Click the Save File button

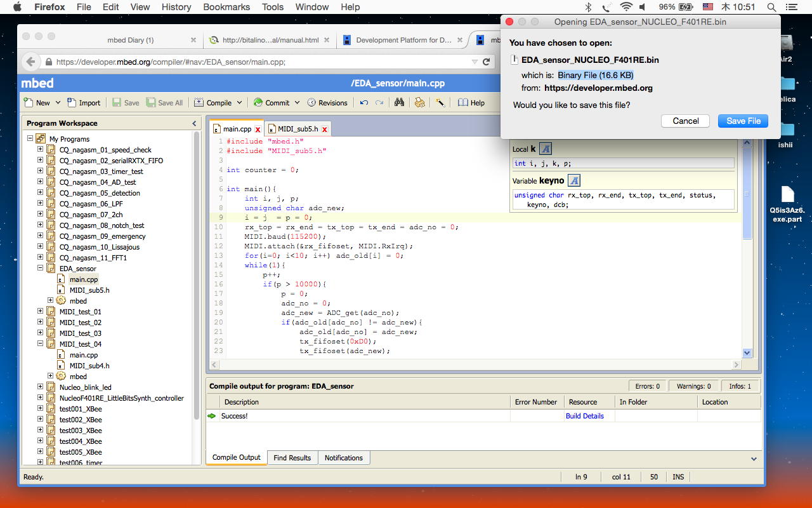pyautogui.click(x=743, y=121)
